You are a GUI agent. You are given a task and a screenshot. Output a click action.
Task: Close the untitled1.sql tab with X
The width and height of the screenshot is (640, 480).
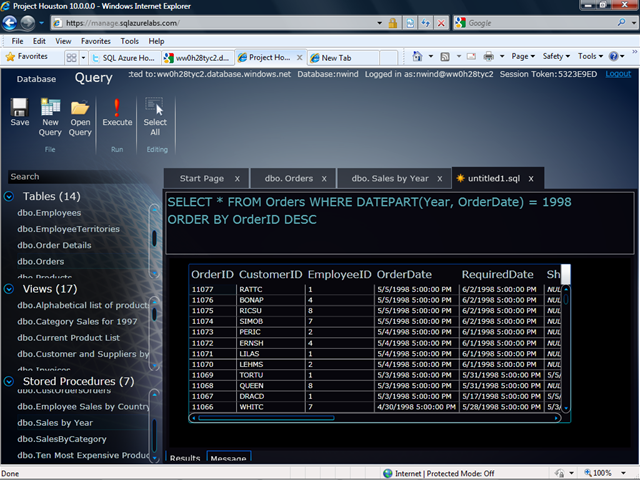[x=531, y=179]
